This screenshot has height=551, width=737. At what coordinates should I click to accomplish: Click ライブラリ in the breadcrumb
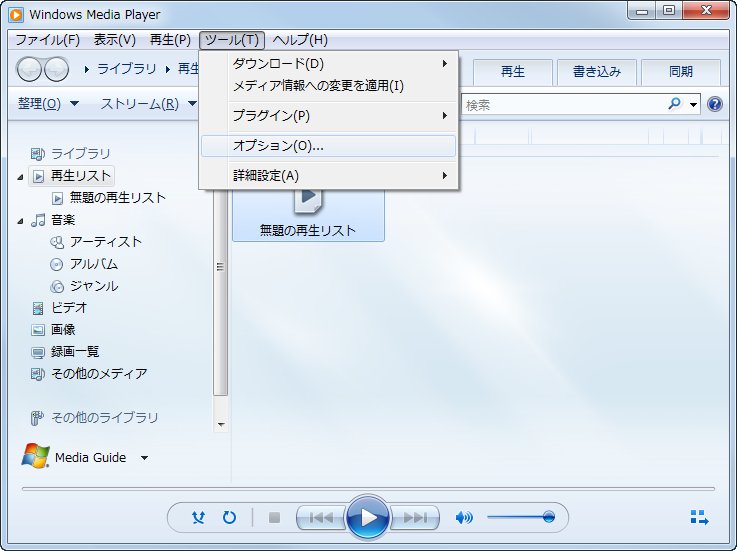(126, 69)
